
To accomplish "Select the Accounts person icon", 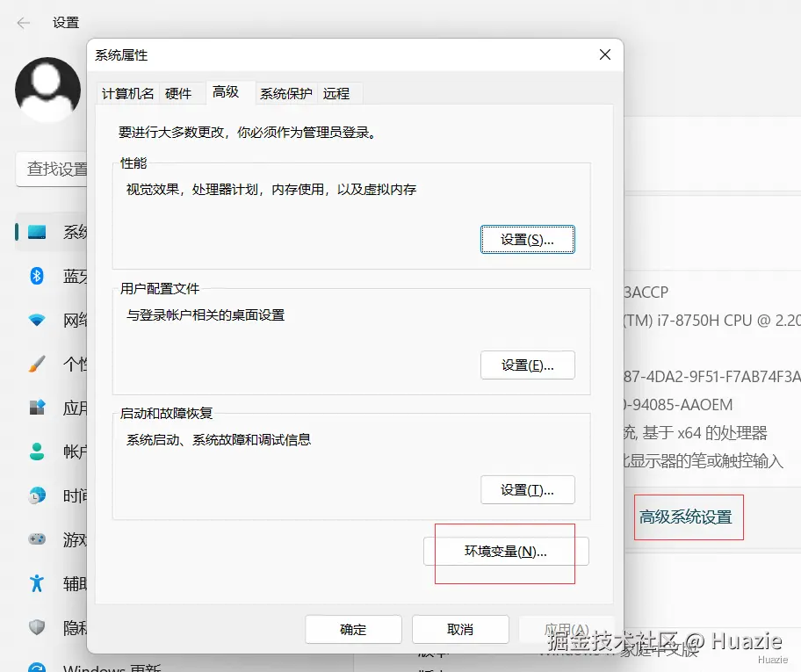I will (x=37, y=452).
